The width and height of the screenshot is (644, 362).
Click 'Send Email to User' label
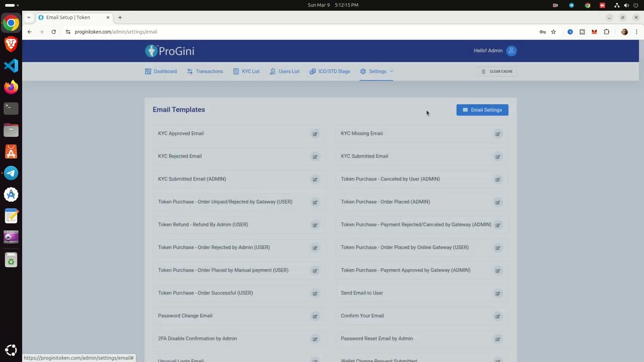(x=362, y=293)
